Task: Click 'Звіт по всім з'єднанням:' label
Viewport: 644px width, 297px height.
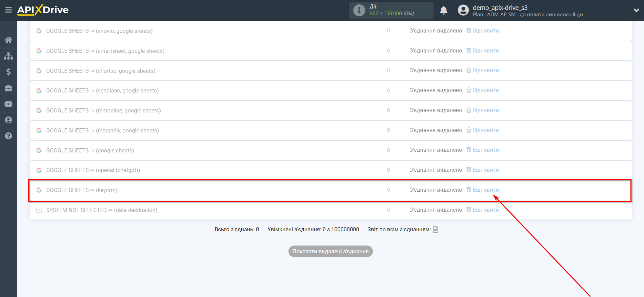Action: click(399, 229)
